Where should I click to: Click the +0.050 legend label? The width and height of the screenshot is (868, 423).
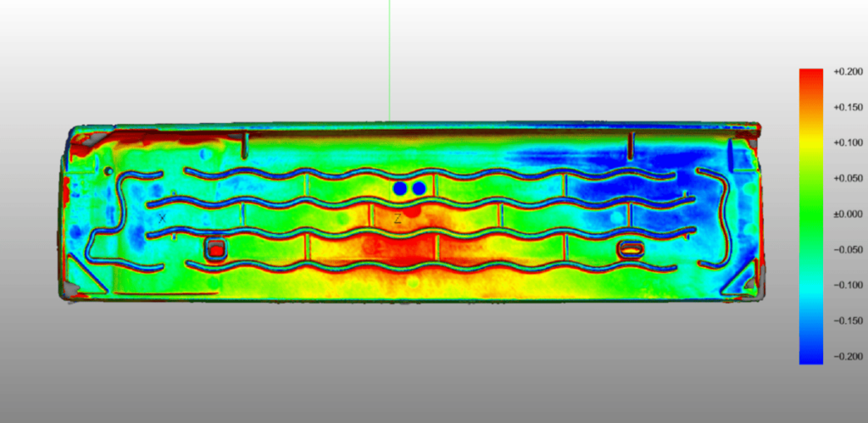849,179
